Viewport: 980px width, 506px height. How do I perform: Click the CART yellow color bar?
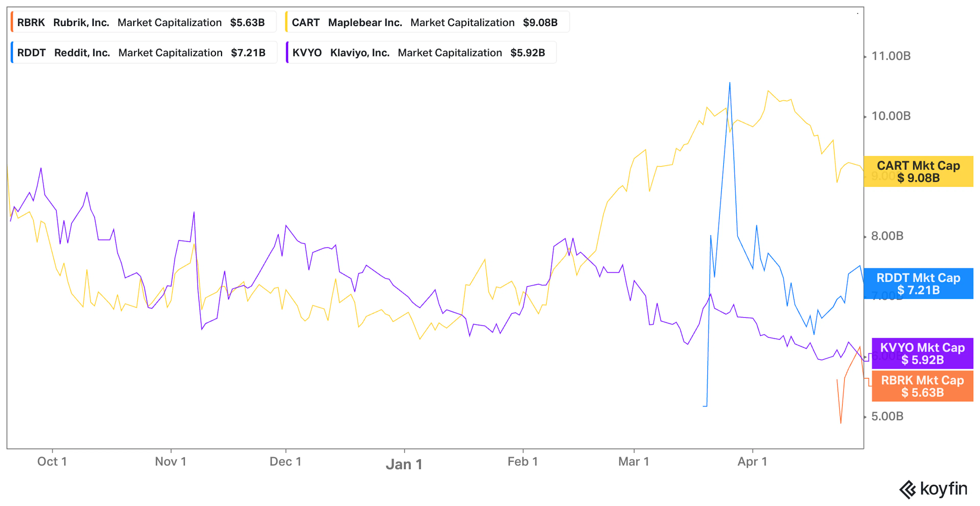point(286,22)
